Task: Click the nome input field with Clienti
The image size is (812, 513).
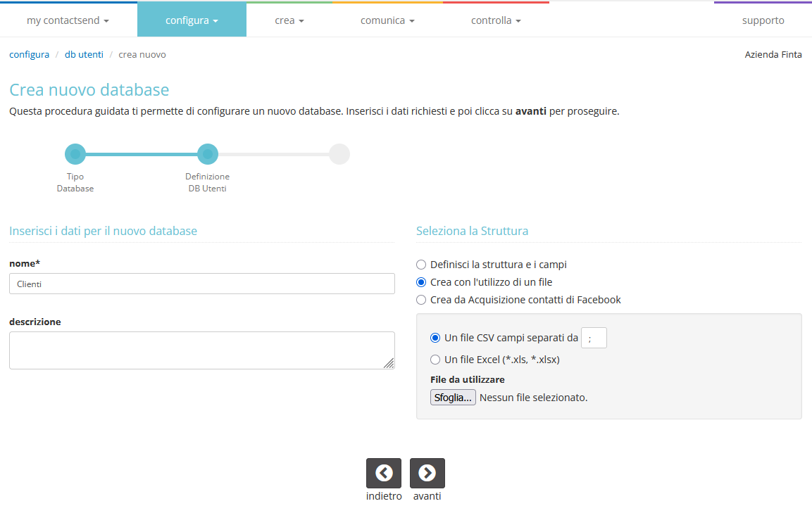Action: [x=202, y=284]
